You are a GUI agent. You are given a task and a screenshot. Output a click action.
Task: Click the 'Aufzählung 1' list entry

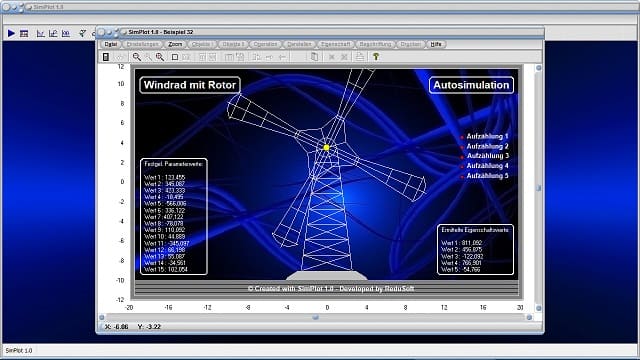[487, 136]
